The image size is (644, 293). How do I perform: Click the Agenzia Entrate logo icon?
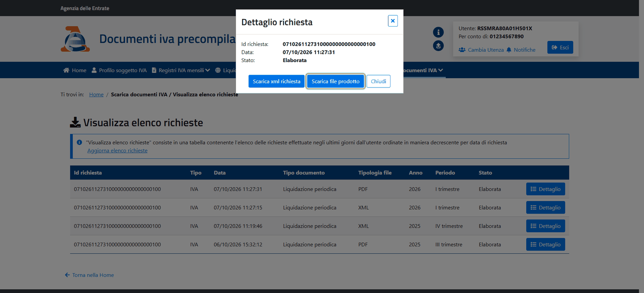[75, 39]
